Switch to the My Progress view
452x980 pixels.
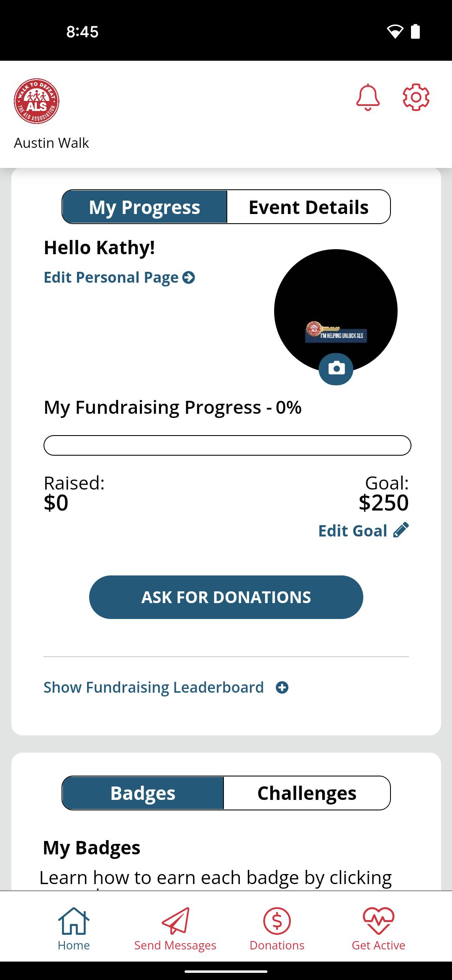tap(145, 207)
